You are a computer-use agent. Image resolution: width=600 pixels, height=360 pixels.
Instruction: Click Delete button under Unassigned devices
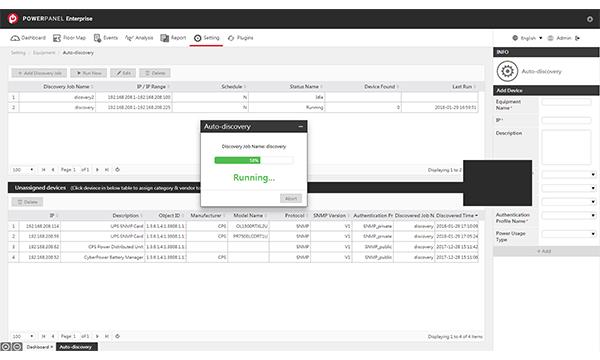(x=27, y=202)
